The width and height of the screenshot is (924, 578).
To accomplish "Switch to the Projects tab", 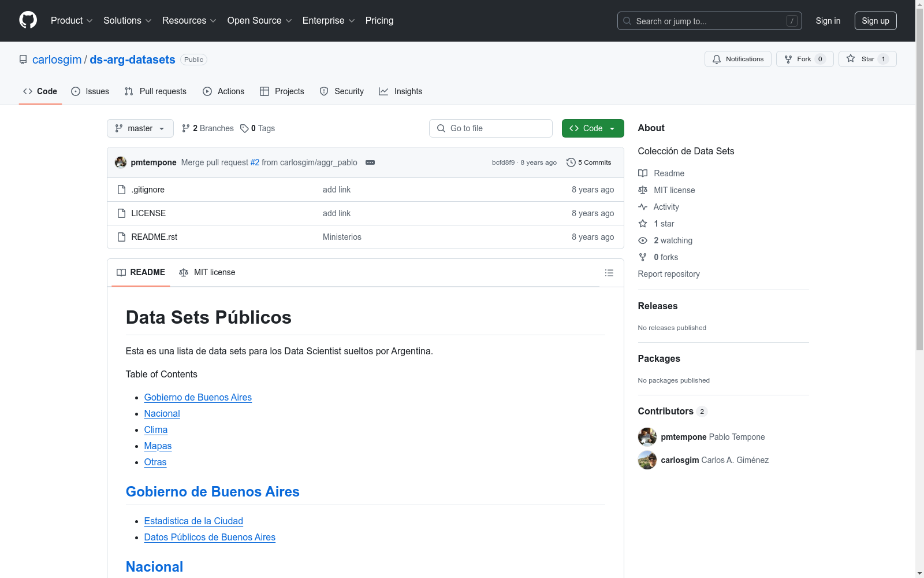I will (282, 91).
